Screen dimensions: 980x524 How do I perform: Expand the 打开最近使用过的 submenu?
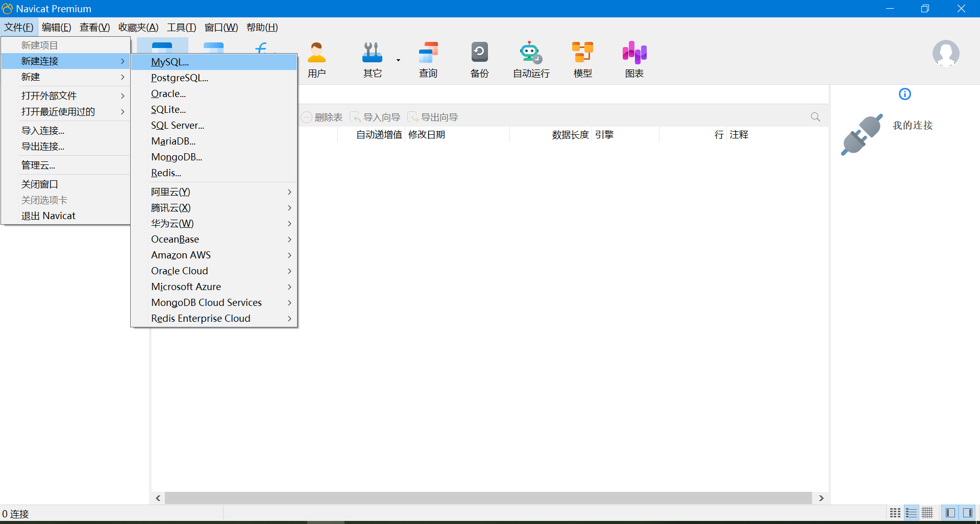click(65, 111)
